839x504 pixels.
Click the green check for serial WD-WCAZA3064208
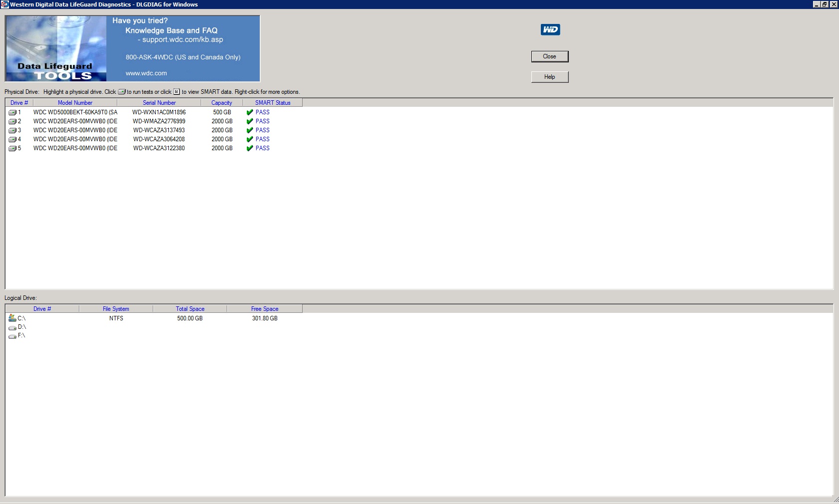point(250,139)
